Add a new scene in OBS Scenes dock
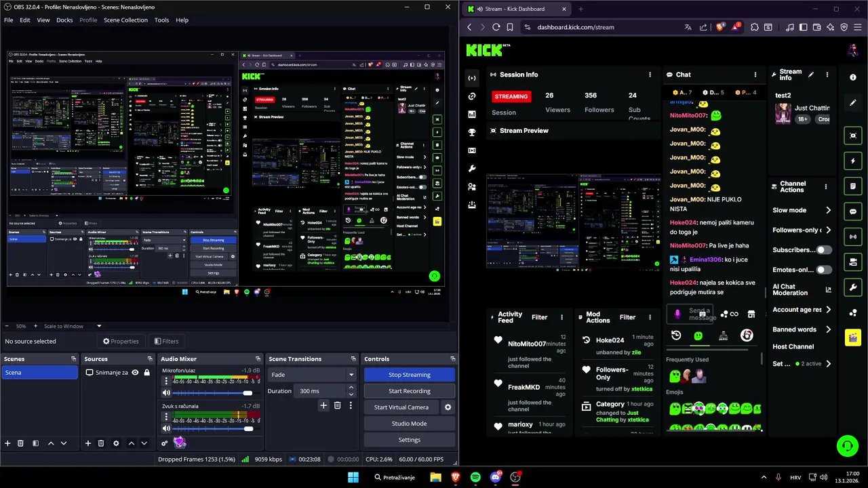 click(7, 443)
